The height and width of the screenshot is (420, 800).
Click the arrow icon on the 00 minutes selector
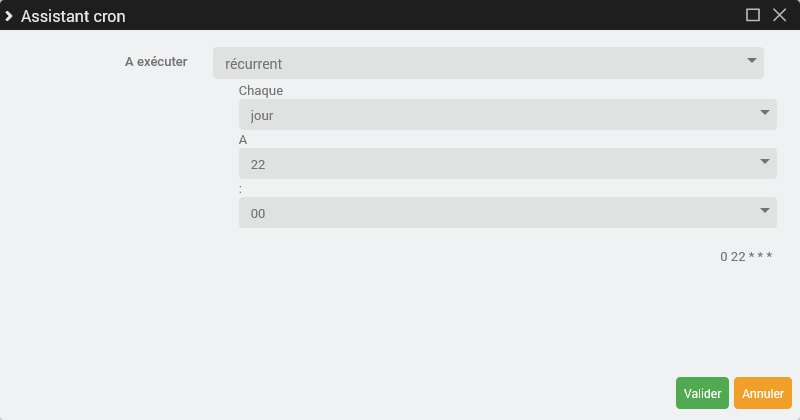[x=765, y=211]
